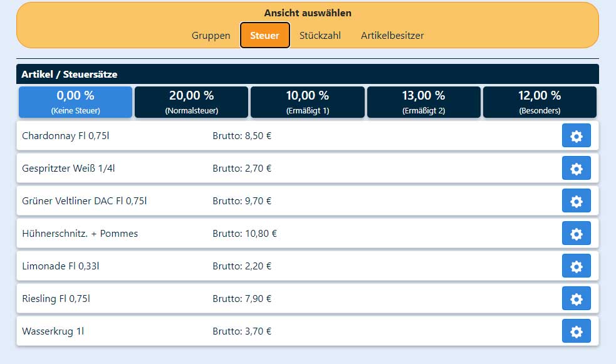616x364 pixels.
Task: Click the Hühnerschnitz. + Pommes article name
Action: (x=80, y=234)
